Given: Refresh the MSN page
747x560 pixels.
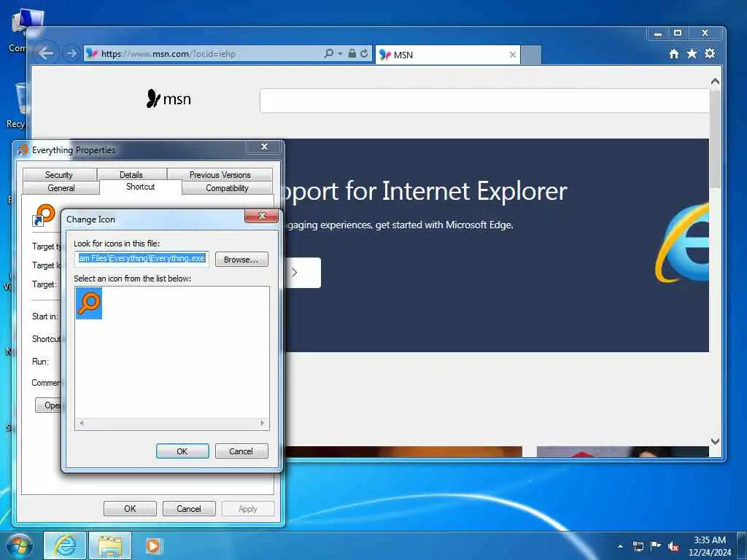Looking at the screenshot, I should click(x=364, y=53).
